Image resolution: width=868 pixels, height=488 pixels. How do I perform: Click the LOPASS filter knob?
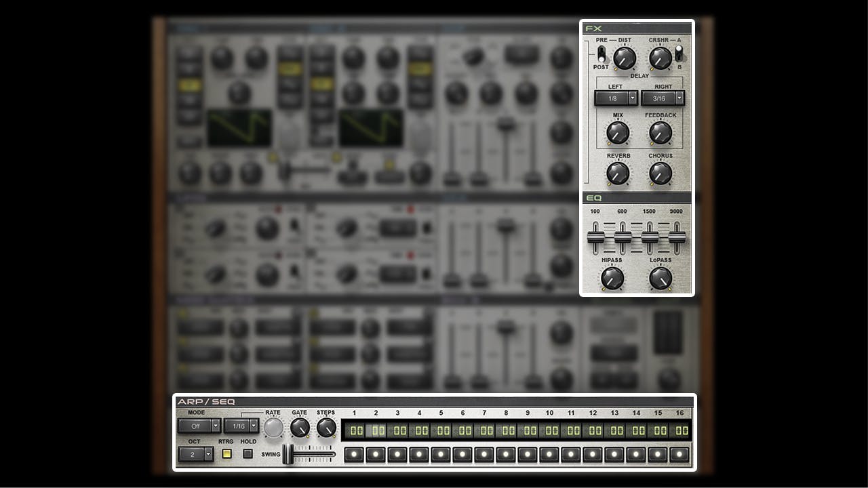point(660,278)
